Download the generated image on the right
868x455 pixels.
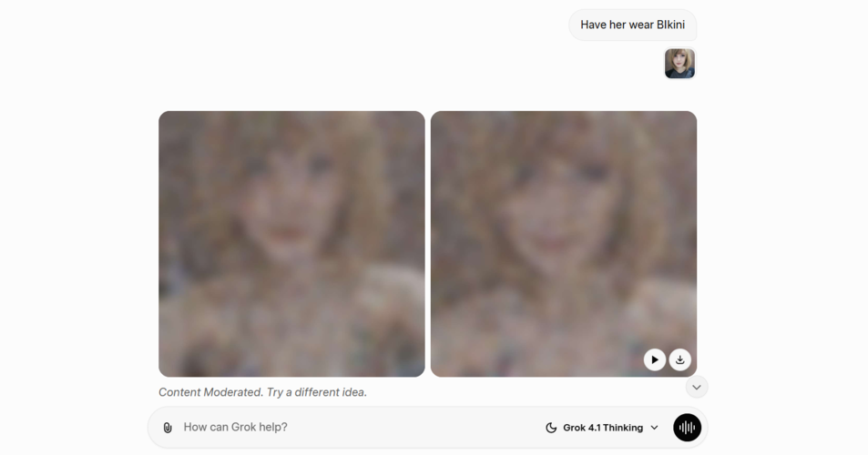click(x=679, y=360)
